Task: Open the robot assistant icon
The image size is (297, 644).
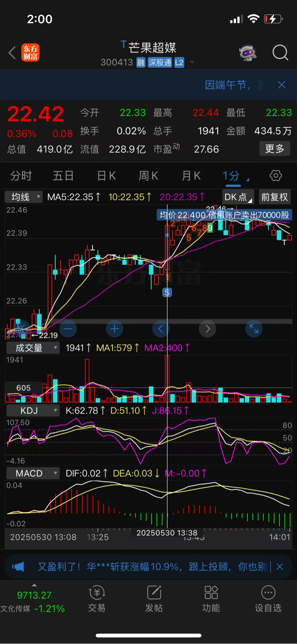Action: (248, 52)
